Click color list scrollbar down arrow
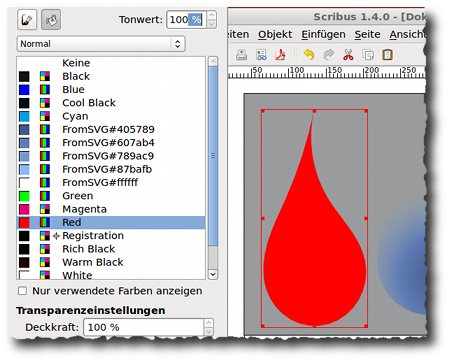 click(213, 274)
